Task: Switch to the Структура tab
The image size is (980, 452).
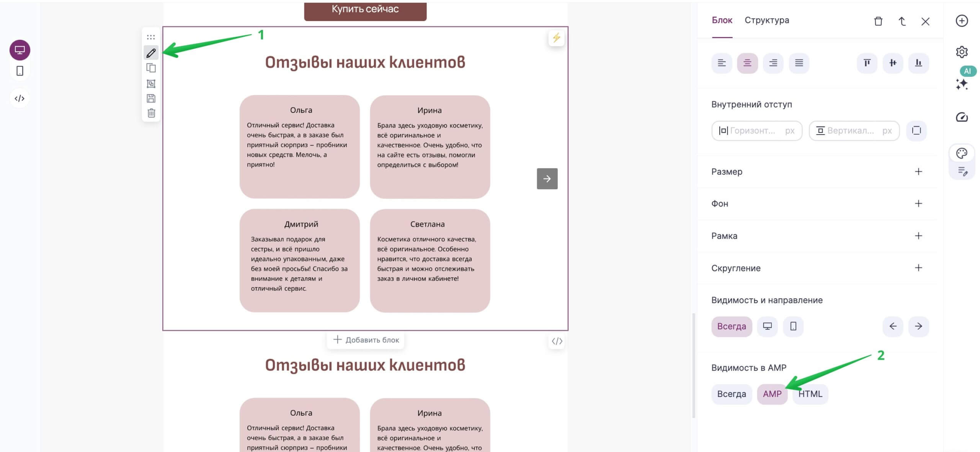Action: point(767,20)
